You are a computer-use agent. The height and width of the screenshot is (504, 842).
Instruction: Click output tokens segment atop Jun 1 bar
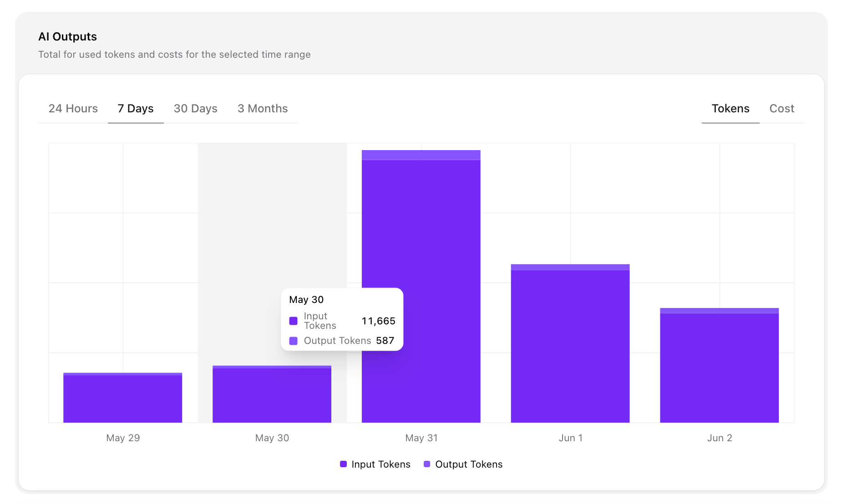click(x=570, y=267)
